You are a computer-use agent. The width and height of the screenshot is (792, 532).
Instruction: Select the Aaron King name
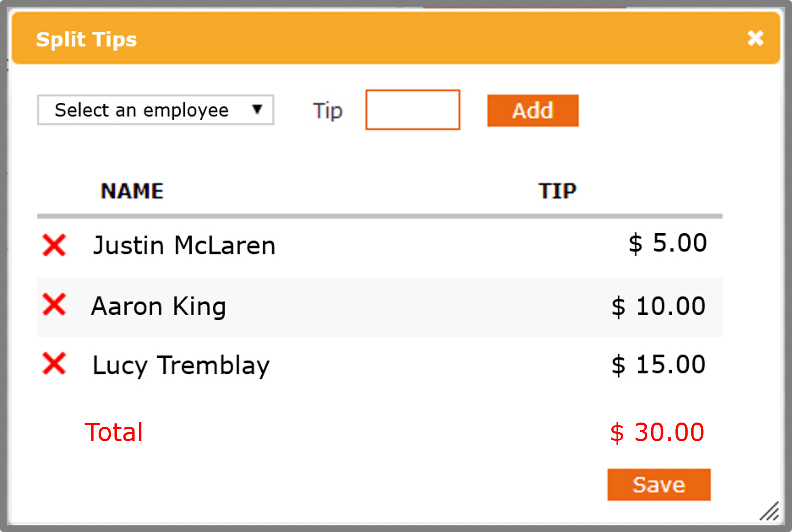pyautogui.click(x=159, y=306)
